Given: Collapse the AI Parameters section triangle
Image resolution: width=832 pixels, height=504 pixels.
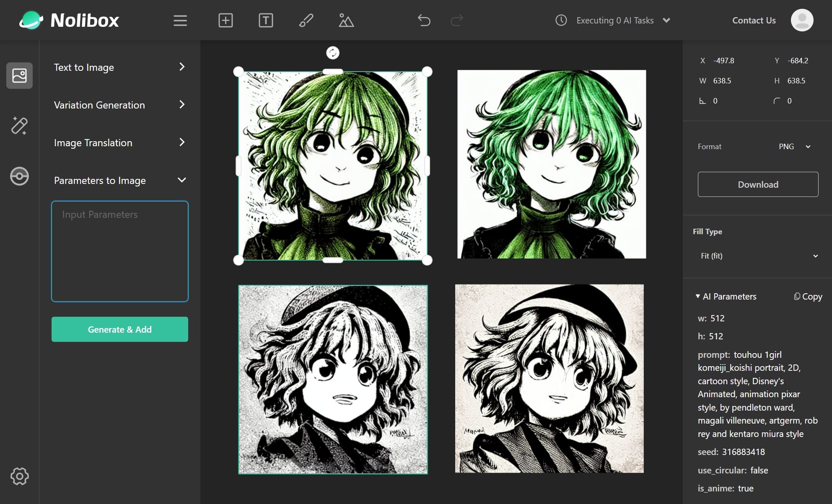Looking at the screenshot, I should (698, 296).
